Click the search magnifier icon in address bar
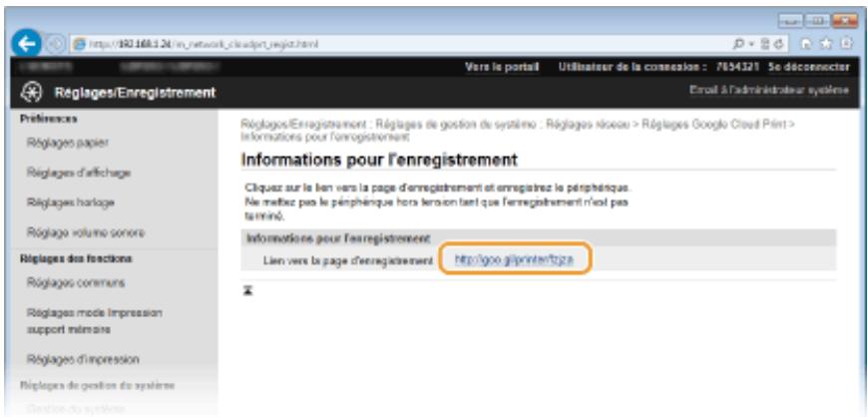Screen dimensions: 868x417 (737, 44)
